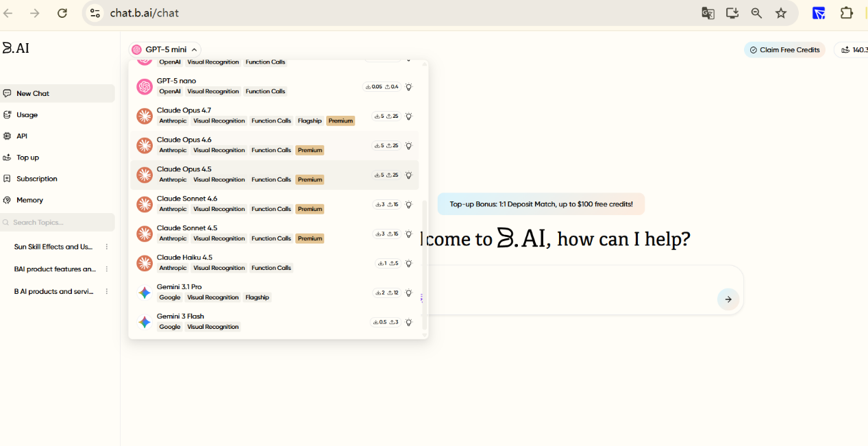
Task: Click the B.AI logo in sidebar
Action: point(15,48)
